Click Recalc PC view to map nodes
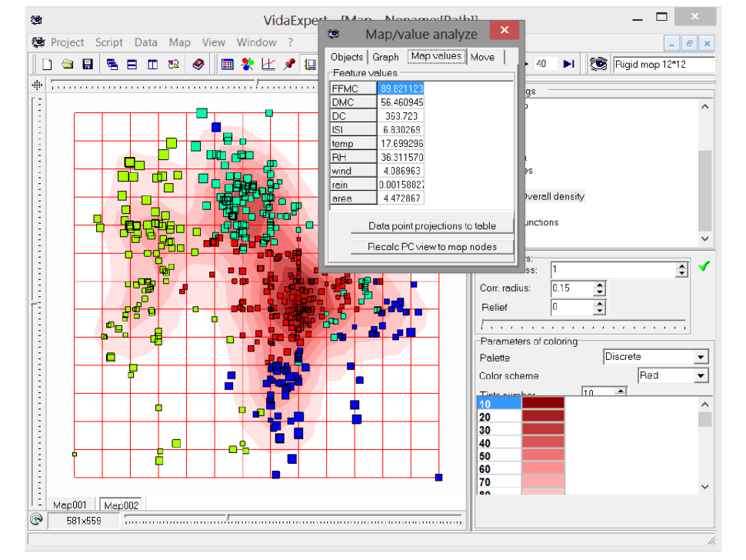Viewport: 746px width, 560px height. click(x=431, y=247)
